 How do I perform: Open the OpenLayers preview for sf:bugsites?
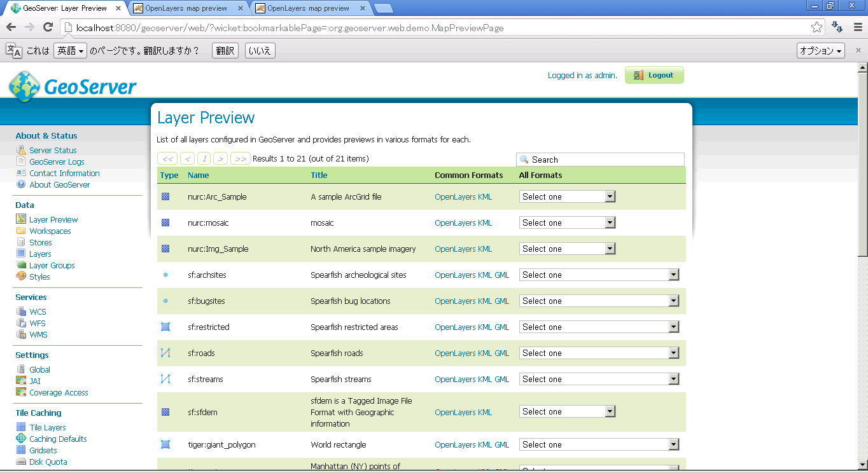(455, 301)
